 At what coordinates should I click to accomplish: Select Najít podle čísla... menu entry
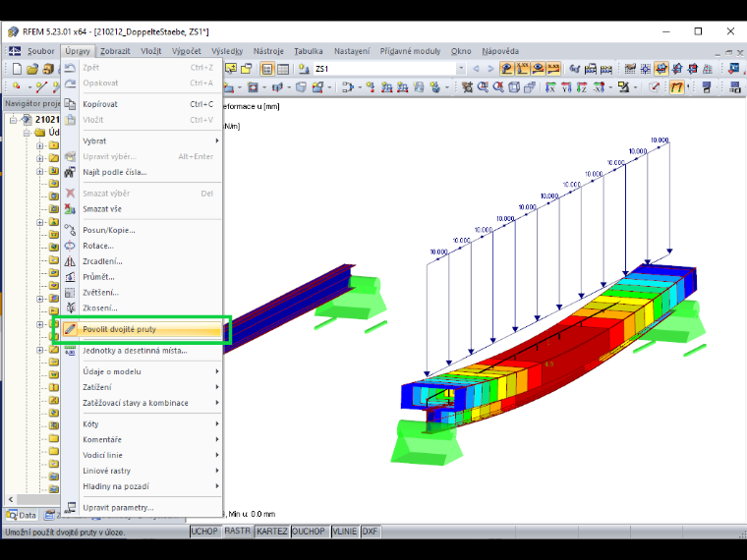click(x=142, y=172)
